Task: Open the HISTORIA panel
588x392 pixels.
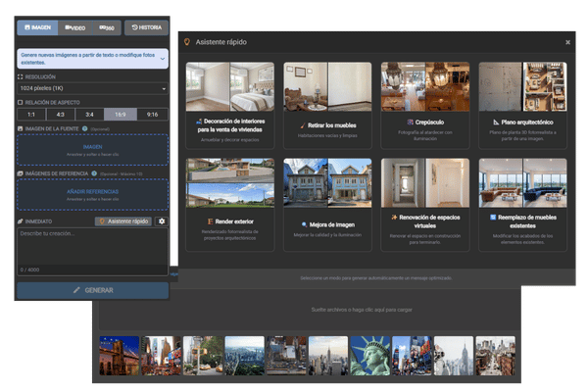Action: click(146, 27)
